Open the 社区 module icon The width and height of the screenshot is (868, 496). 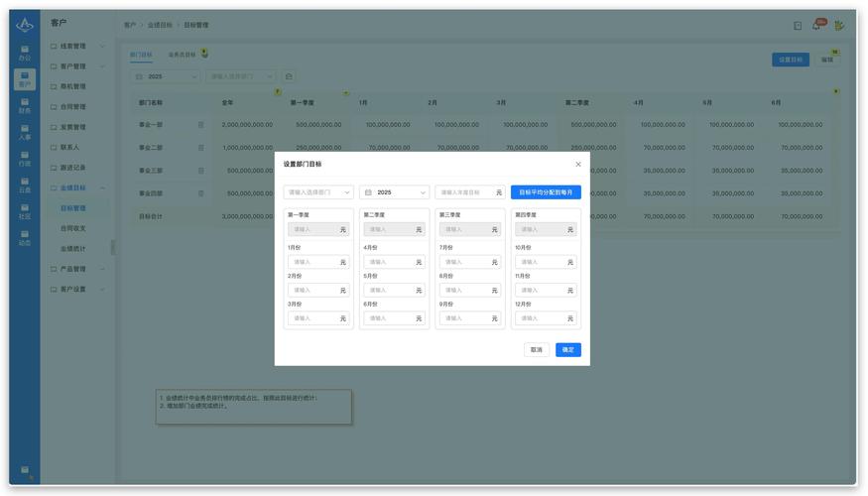click(x=25, y=210)
